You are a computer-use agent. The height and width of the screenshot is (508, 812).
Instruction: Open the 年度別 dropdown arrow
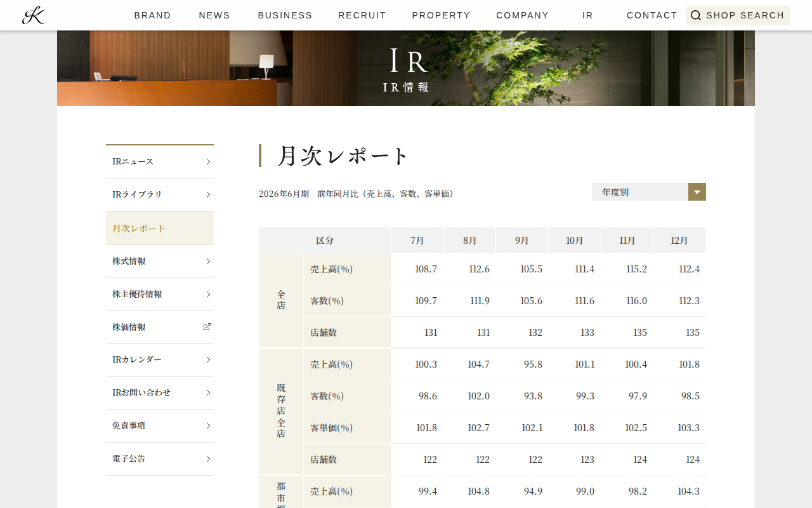tap(697, 192)
